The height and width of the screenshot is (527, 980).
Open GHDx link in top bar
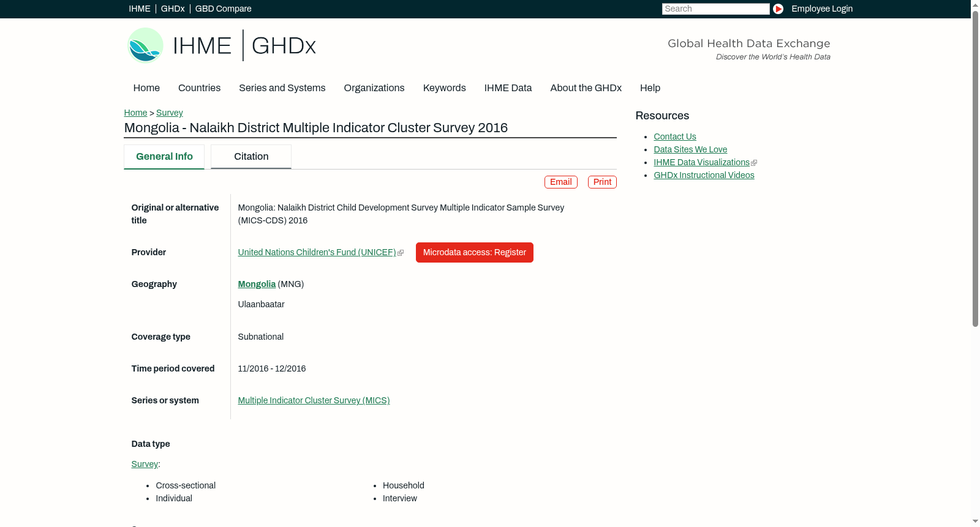(x=173, y=9)
